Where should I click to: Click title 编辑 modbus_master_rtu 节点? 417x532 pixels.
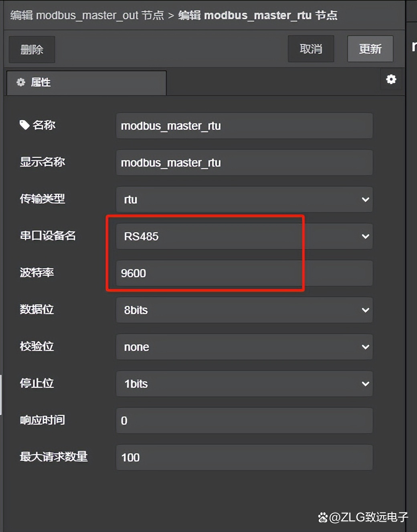[x=258, y=15]
